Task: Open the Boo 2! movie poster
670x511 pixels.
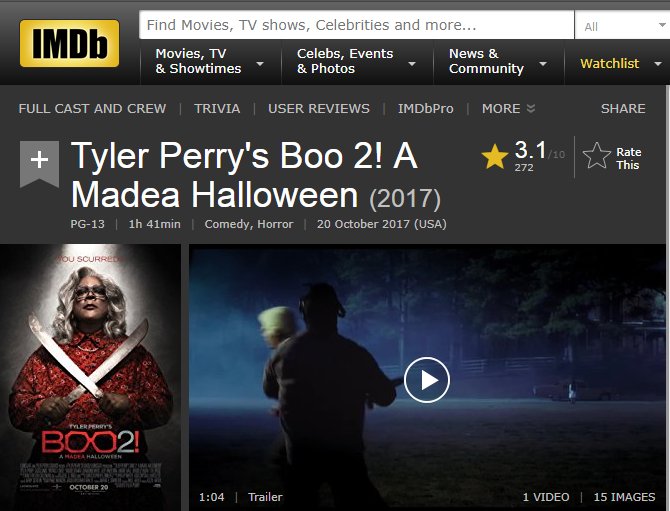Action: pos(91,377)
